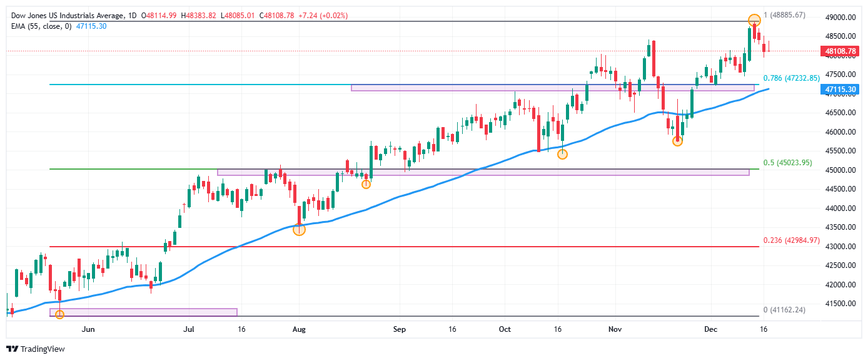Click the TradingView logo
The image size is (868, 360).
[36, 349]
